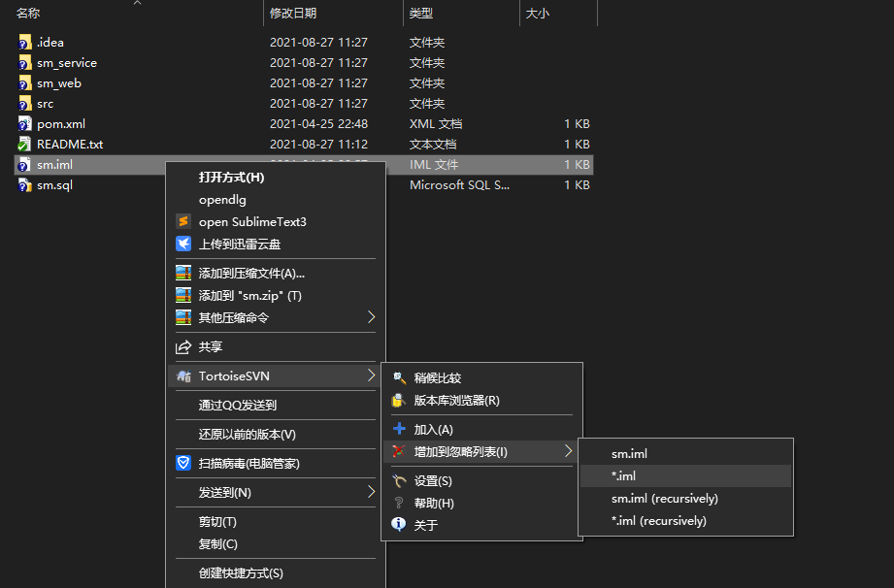The height and width of the screenshot is (588, 894).
Task: Click the archive icon beside 添加到压缩文件(A)
Action: click(x=183, y=273)
